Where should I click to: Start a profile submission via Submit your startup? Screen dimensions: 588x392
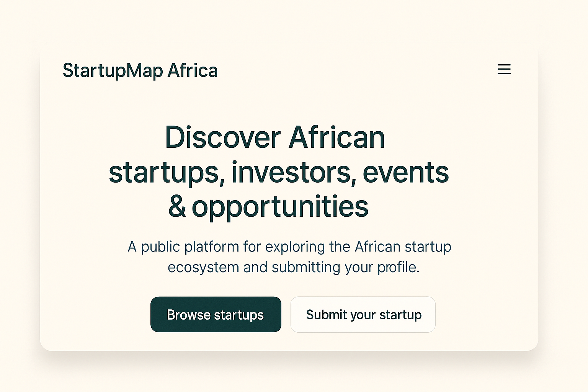point(363,314)
